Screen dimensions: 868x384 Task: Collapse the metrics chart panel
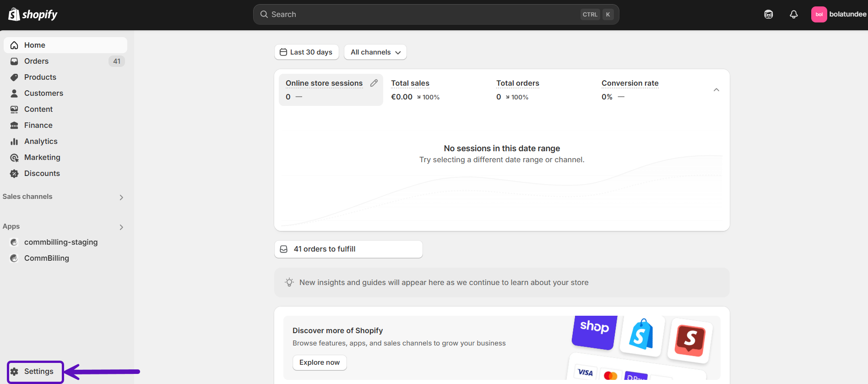coord(716,90)
